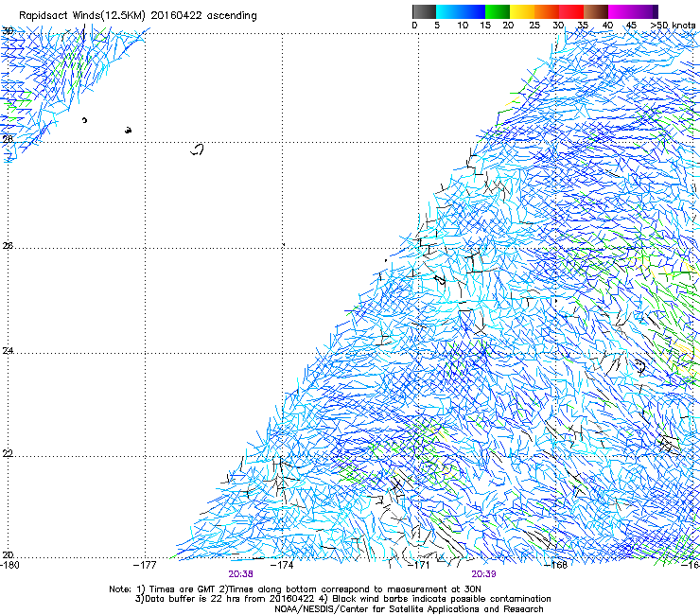Click the dark purple 45-50 knots segment

click(x=645, y=11)
